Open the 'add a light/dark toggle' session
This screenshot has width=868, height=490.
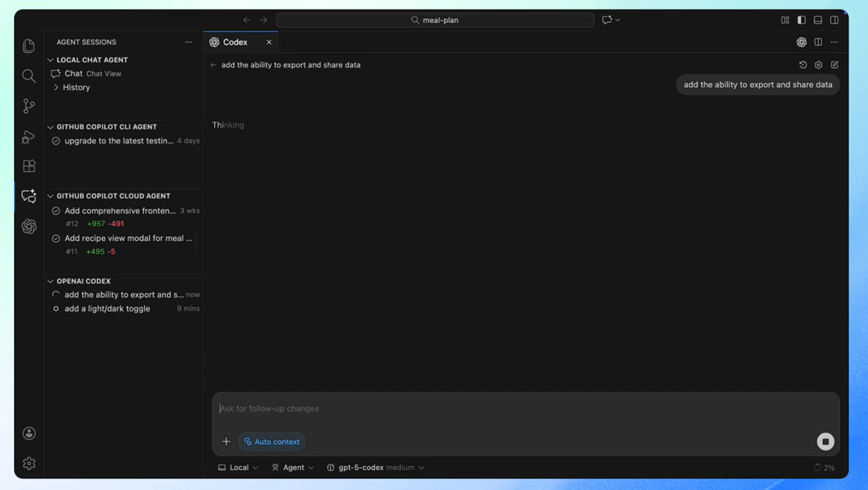pyautogui.click(x=107, y=309)
